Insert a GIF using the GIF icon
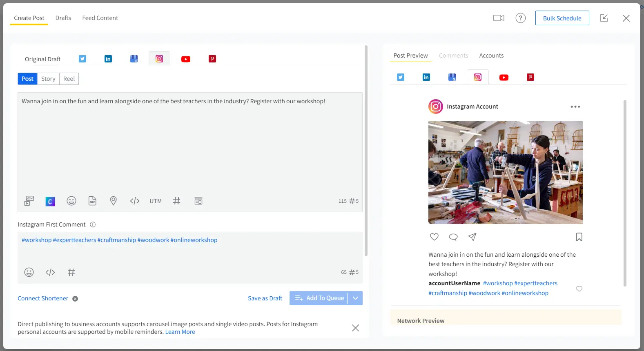This screenshot has height=351, width=644. tap(93, 201)
